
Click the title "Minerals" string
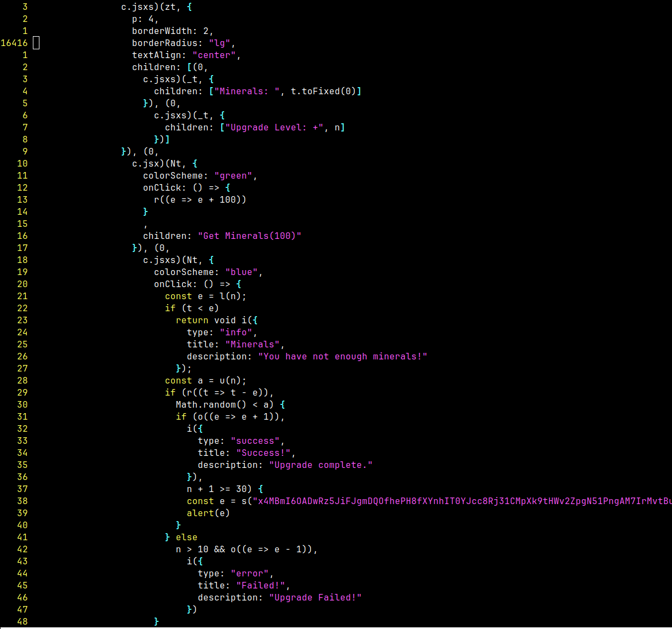tap(252, 344)
